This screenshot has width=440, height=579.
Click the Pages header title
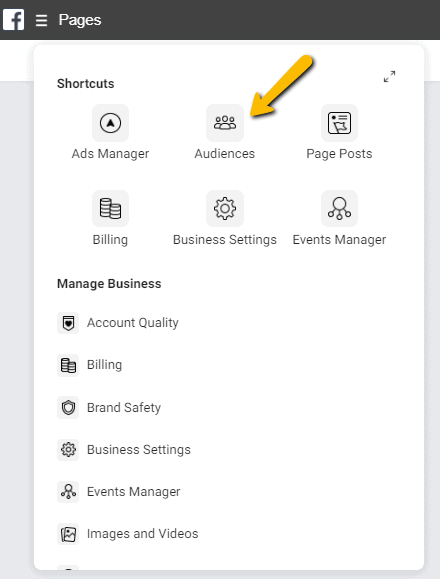80,20
